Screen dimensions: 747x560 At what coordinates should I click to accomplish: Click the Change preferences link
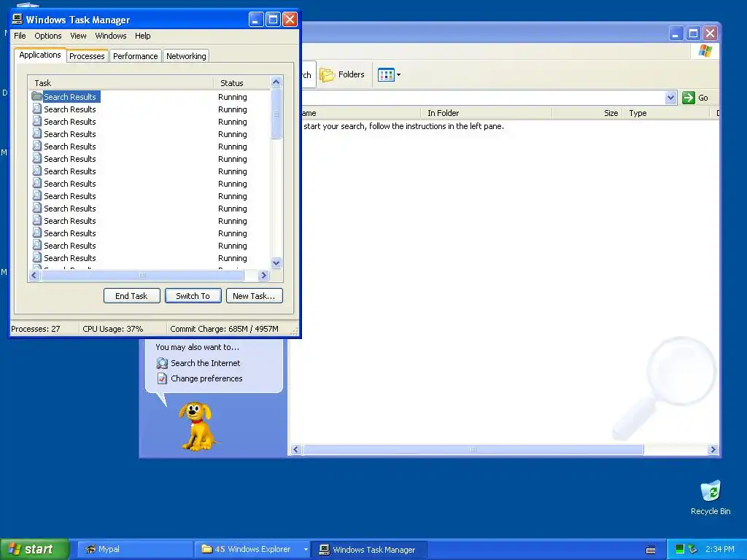[x=206, y=378]
